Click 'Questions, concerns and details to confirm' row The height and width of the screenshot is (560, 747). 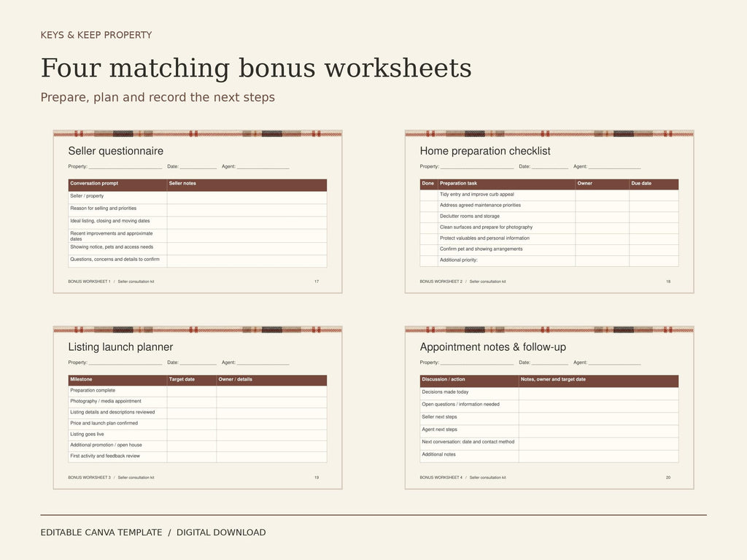point(197,260)
